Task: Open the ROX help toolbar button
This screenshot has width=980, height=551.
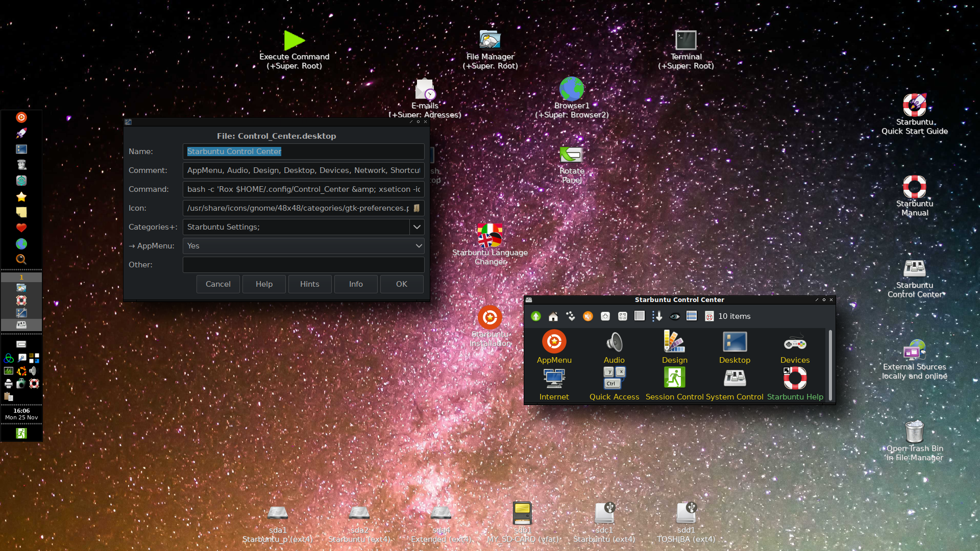Action: point(709,316)
